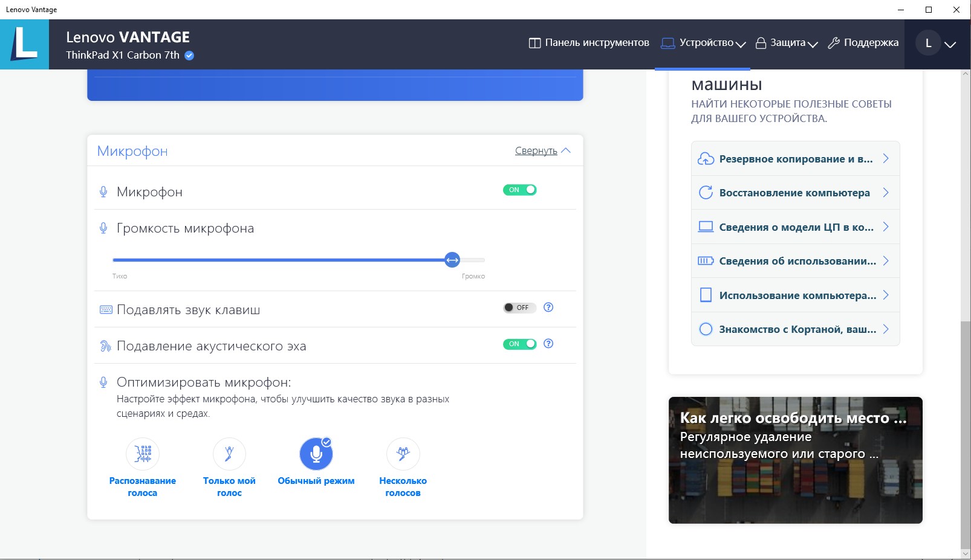
Task: Disable 'Подавление акустического эха' toggle
Action: click(520, 344)
